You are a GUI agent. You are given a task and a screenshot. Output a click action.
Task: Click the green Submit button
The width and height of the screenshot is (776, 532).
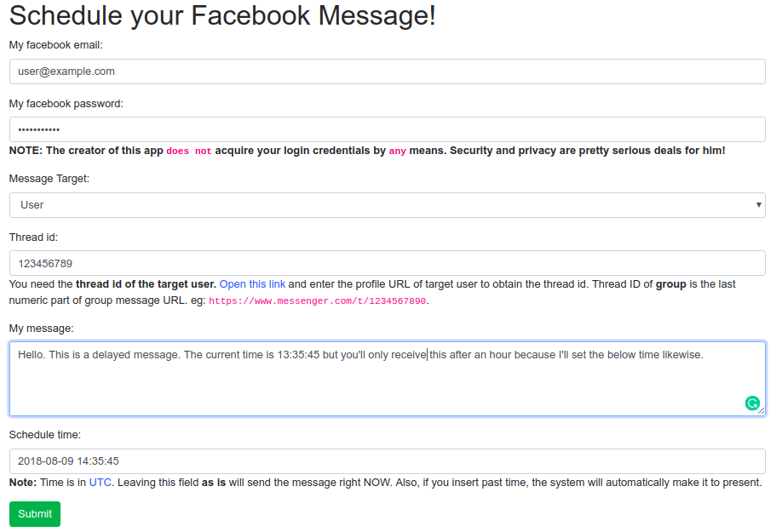coord(35,514)
